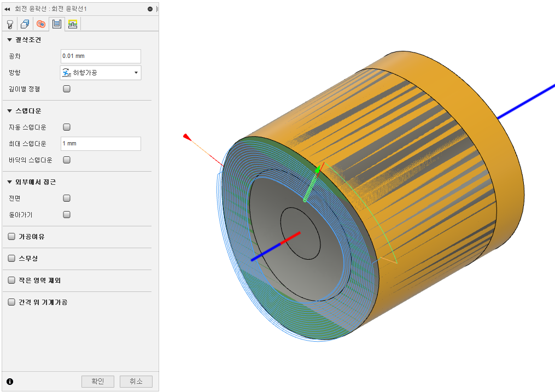The image size is (555, 392).
Task: Toggle the 깊이별 정렬 checkbox
Action: (x=67, y=89)
